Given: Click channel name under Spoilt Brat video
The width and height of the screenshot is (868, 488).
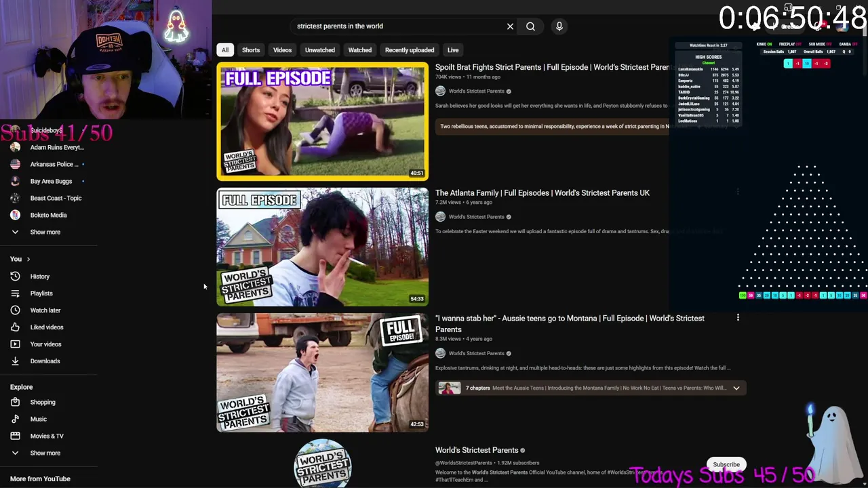Looking at the screenshot, I should [476, 91].
